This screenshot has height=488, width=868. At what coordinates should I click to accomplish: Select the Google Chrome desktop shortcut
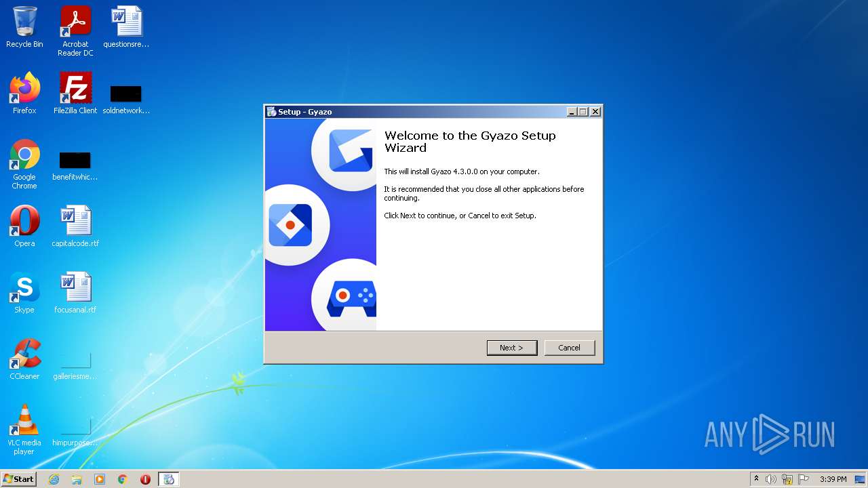(x=24, y=165)
